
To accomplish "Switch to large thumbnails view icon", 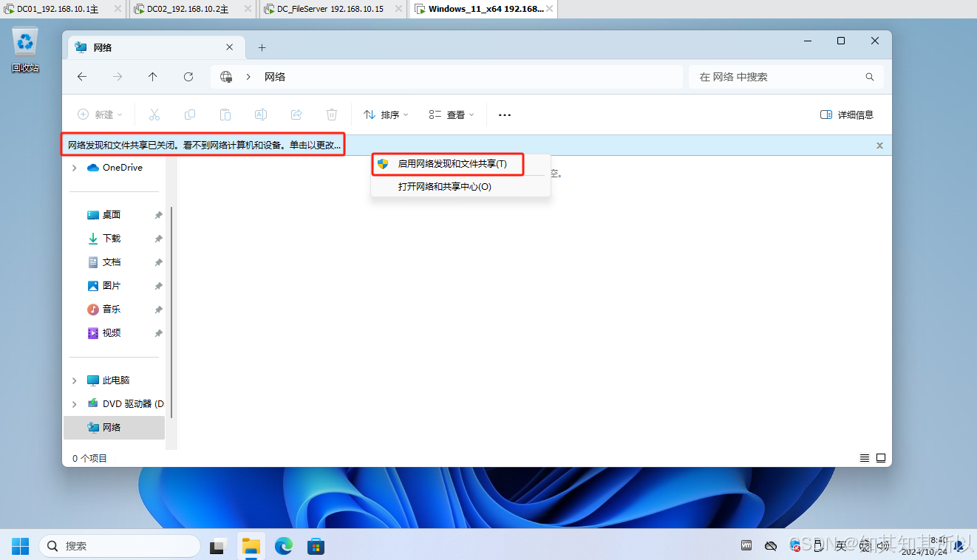I will tap(881, 458).
